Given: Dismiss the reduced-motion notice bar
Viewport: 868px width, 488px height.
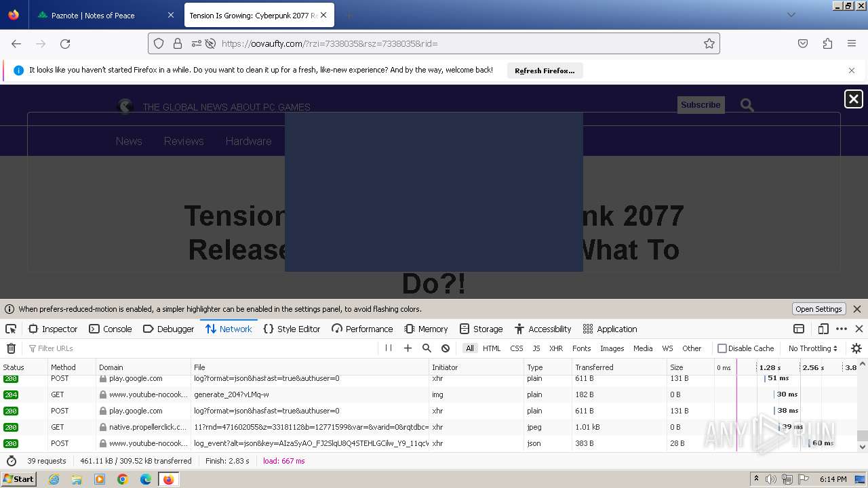Looking at the screenshot, I should click(857, 309).
